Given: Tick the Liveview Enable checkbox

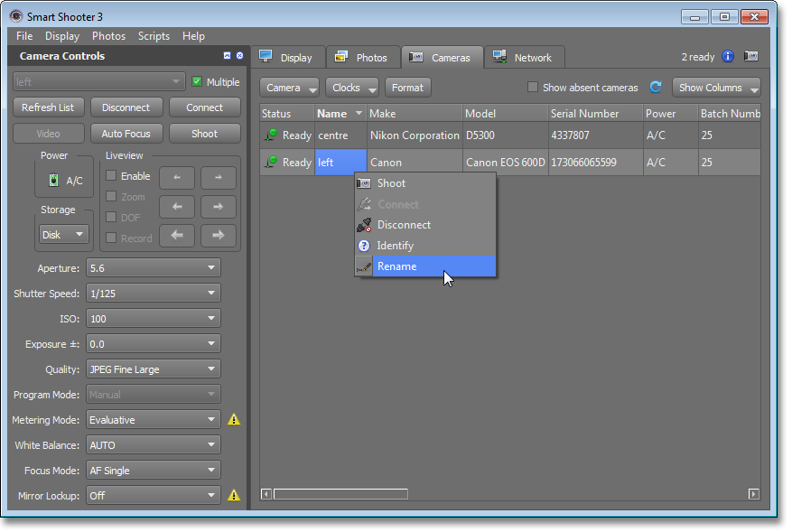Looking at the screenshot, I should pyautogui.click(x=111, y=176).
